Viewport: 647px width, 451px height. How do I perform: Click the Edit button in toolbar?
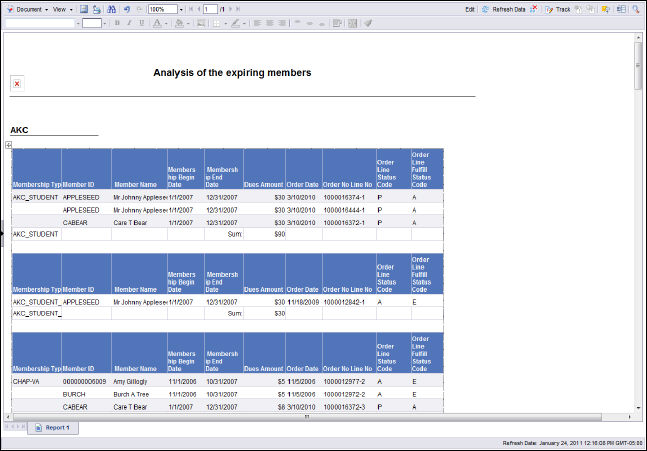470,8
